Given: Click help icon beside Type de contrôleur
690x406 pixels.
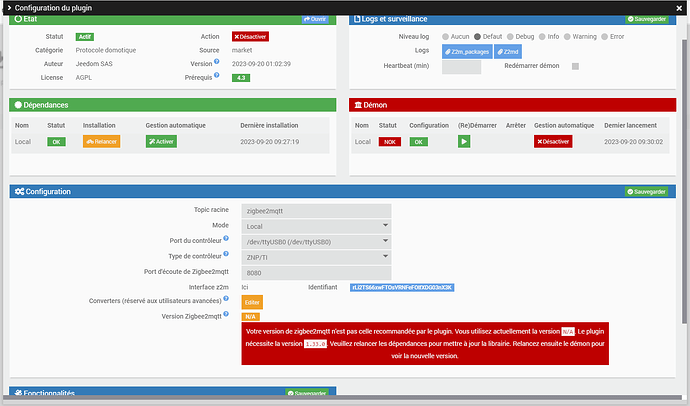Looking at the screenshot, I should [x=226, y=254].
